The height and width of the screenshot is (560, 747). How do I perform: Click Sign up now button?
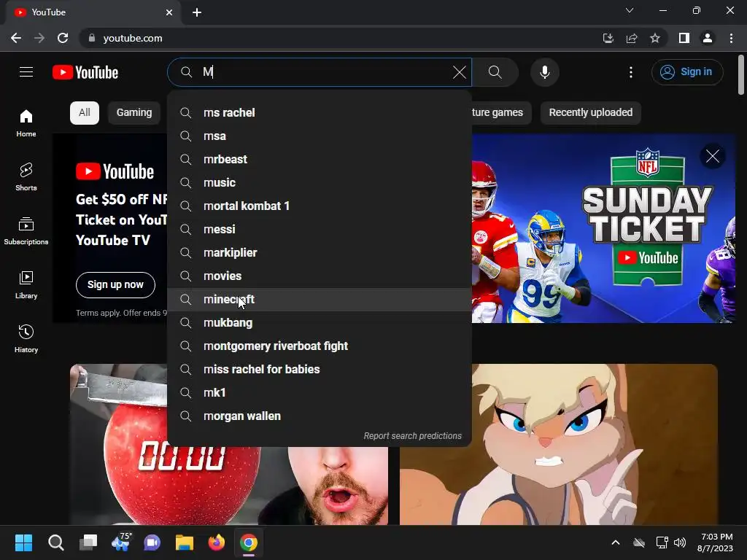click(115, 285)
